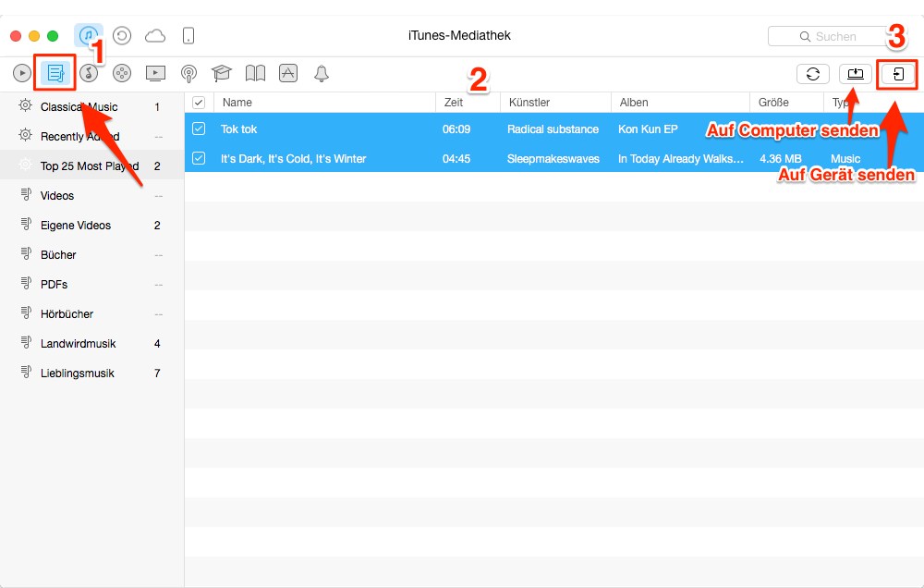Uncheck the It's Dark, It's Cold checkbox
924x588 pixels.
[199, 158]
